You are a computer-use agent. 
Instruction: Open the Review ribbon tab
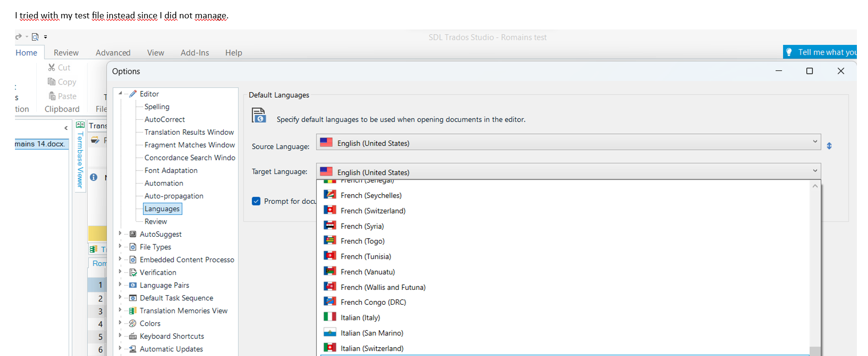coord(66,53)
